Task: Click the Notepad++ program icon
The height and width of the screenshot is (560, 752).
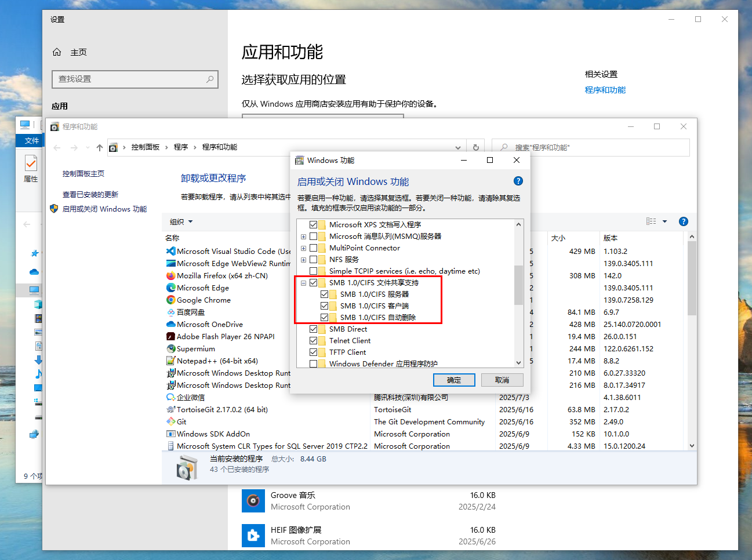Action: [x=170, y=361]
